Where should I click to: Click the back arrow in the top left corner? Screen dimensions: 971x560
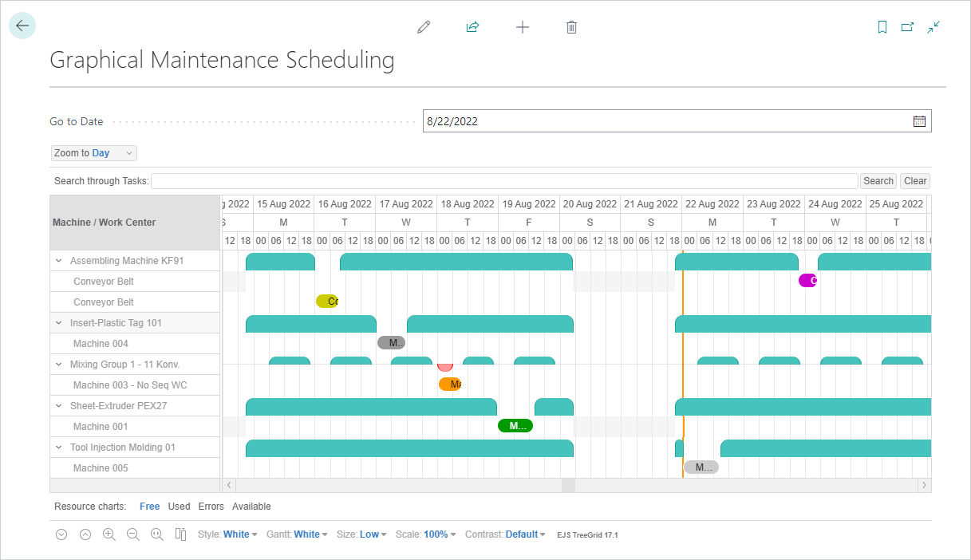[x=22, y=25]
